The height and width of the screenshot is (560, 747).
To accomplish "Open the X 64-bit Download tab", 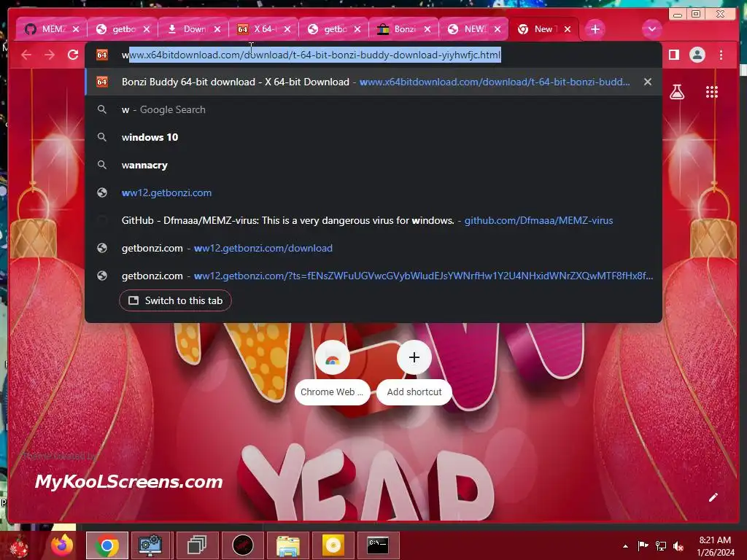I will (257, 29).
